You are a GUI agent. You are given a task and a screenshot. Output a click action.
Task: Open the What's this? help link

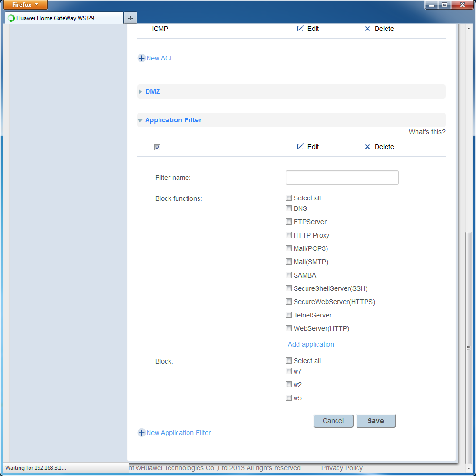pos(427,132)
